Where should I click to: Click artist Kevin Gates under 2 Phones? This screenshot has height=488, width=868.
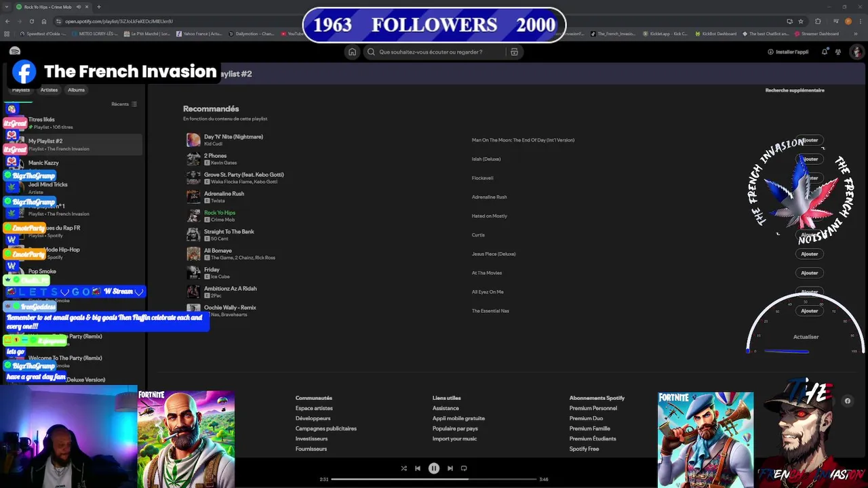coord(224,163)
